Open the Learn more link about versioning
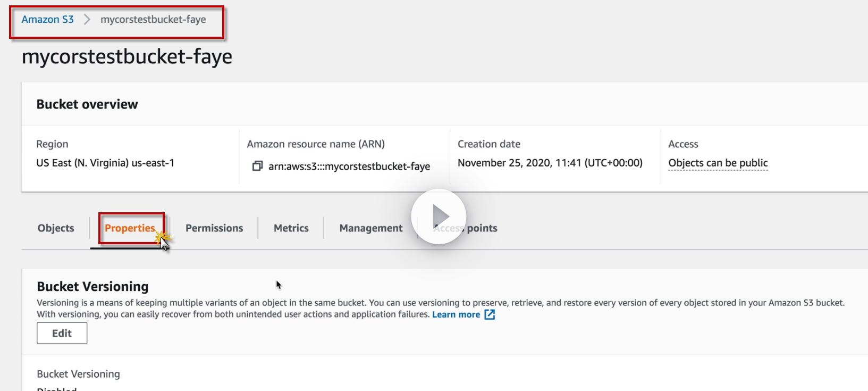The height and width of the screenshot is (391, 868). click(x=456, y=315)
